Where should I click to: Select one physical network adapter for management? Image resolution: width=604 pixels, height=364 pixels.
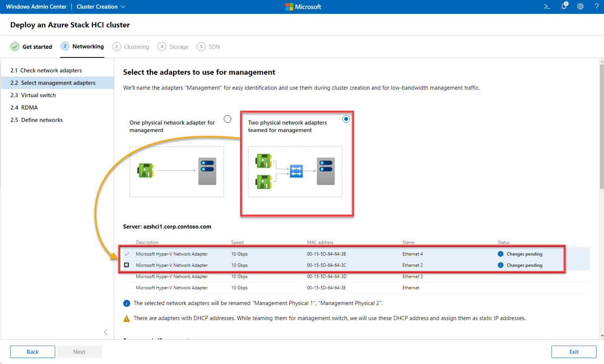[227, 118]
